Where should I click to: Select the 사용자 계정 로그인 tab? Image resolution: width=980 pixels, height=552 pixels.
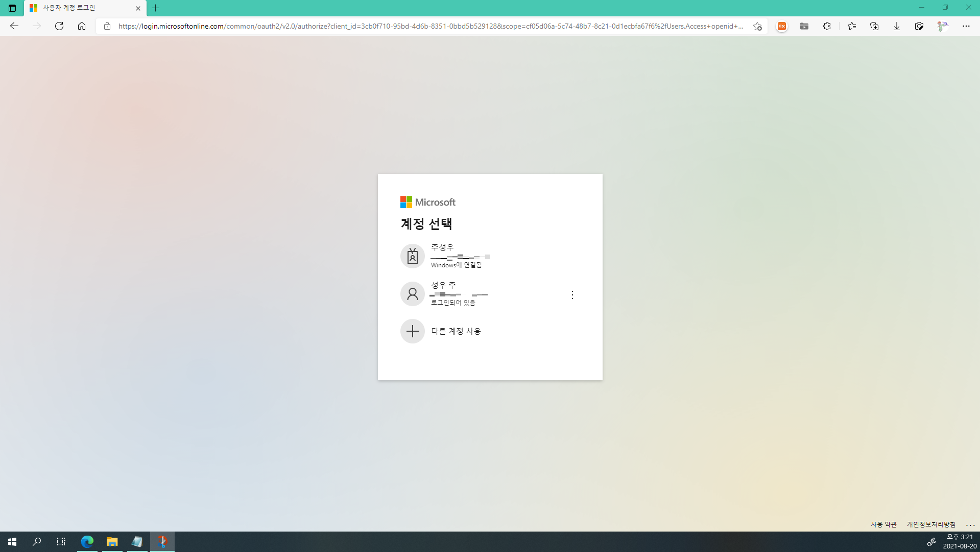pyautogui.click(x=85, y=8)
